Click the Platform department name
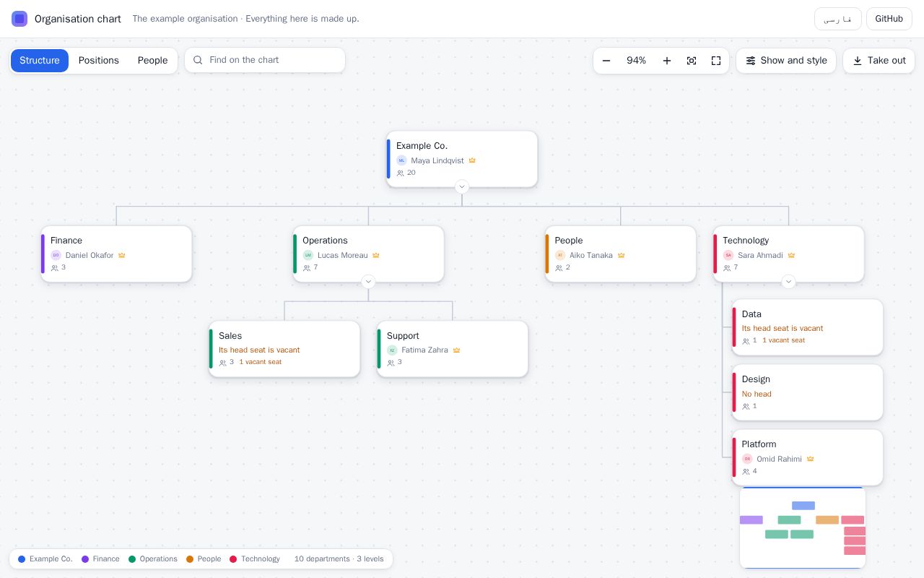Image resolution: width=924 pixels, height=578 pixels. [x=759, y=444]
